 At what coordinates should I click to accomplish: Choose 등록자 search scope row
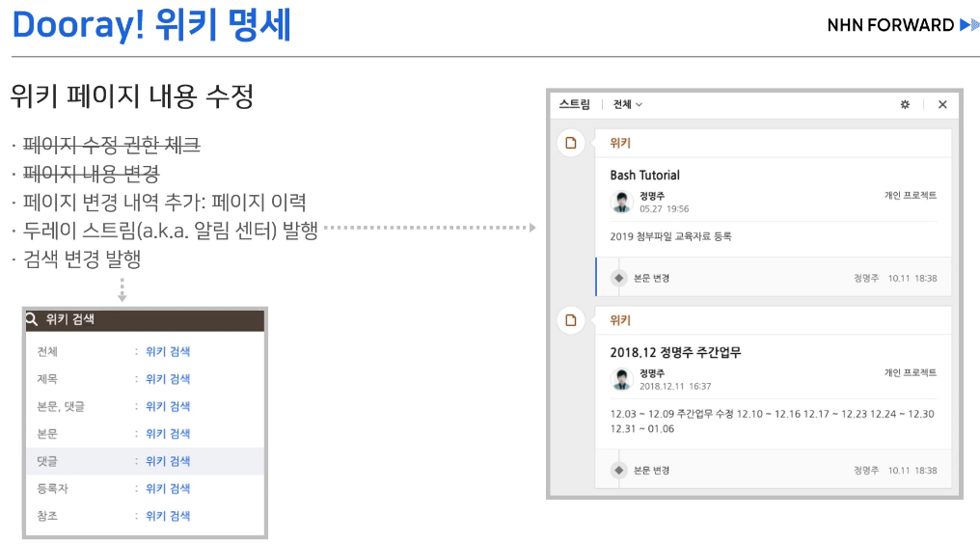tap(145, 489)
